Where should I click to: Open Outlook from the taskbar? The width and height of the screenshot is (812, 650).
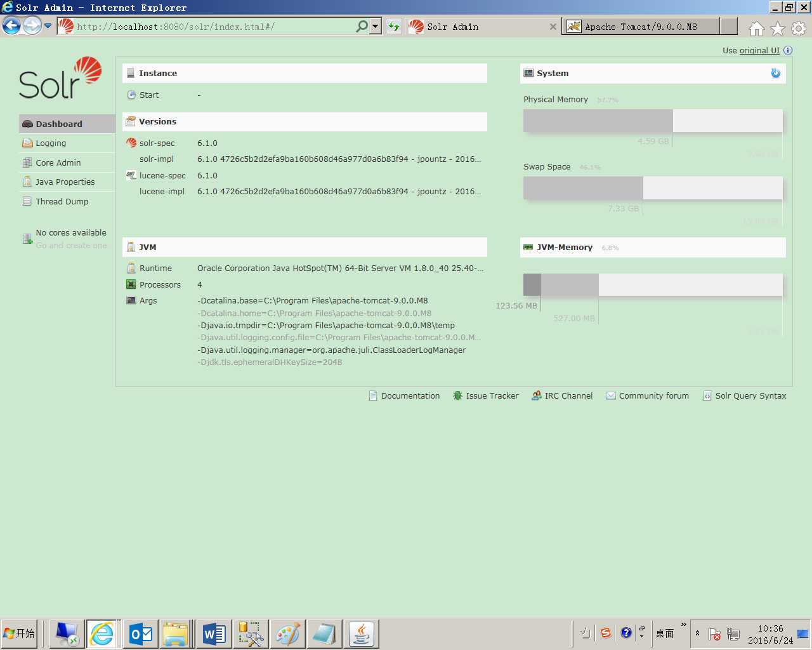tap(140, 633)
